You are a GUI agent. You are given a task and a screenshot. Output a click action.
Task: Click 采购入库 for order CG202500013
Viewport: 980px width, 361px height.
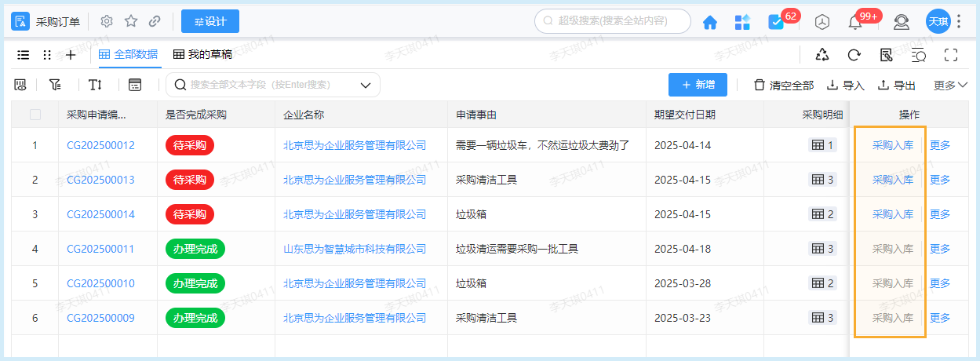pyautogui.click(x=893, y=180)
